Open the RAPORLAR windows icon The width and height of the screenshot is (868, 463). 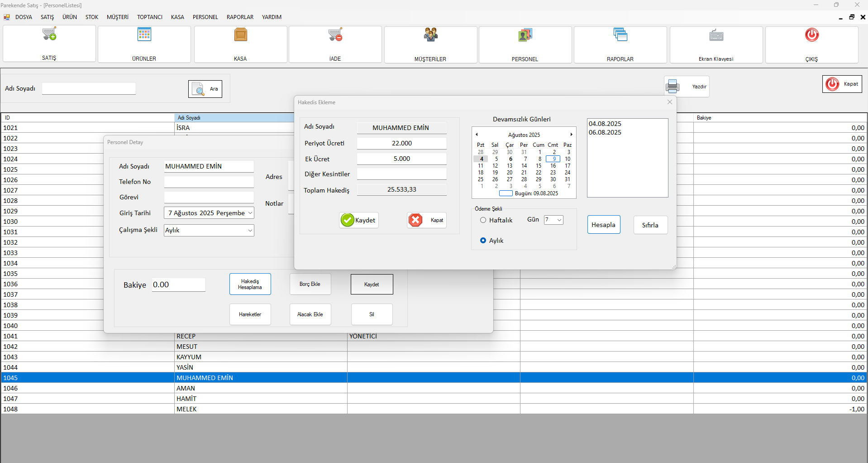[x=620, y=34]
